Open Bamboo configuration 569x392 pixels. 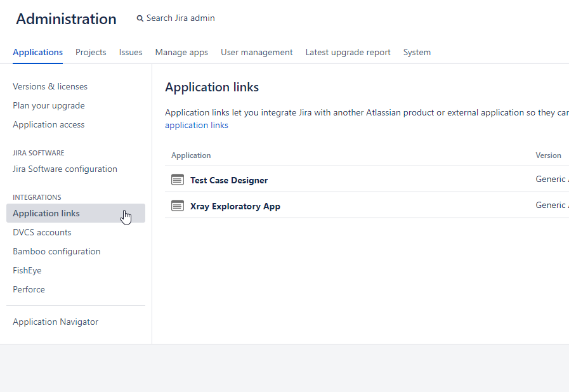pos(56,251)
